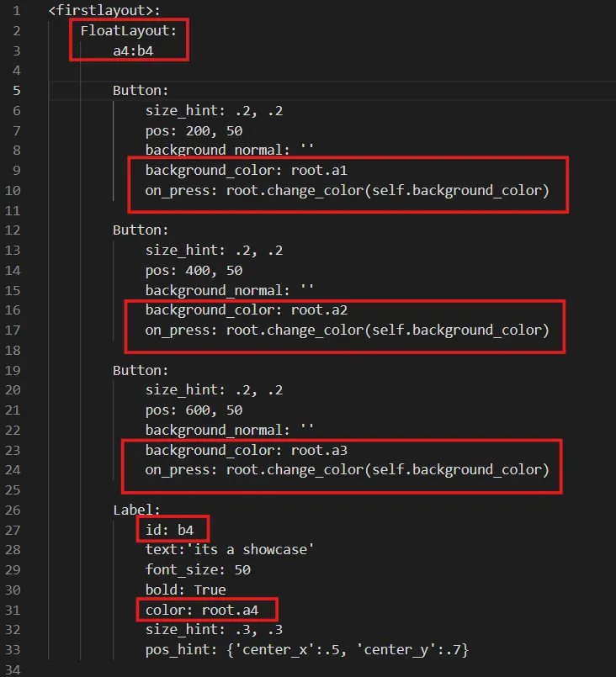The height and width of the screenshot is (677, 616).
Task: Place cursor on 'font_size: 50' line
Action: 197,569
